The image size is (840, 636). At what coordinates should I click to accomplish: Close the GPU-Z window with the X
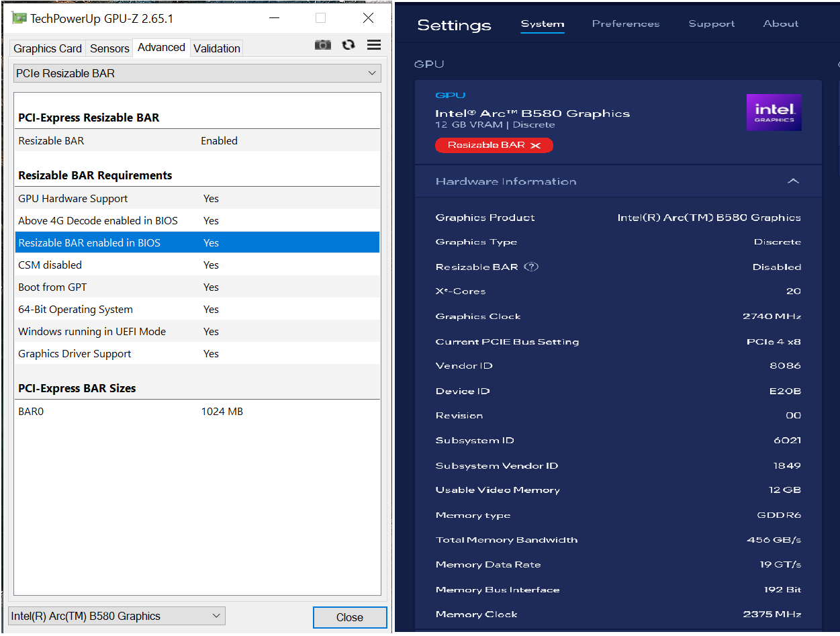368,18
